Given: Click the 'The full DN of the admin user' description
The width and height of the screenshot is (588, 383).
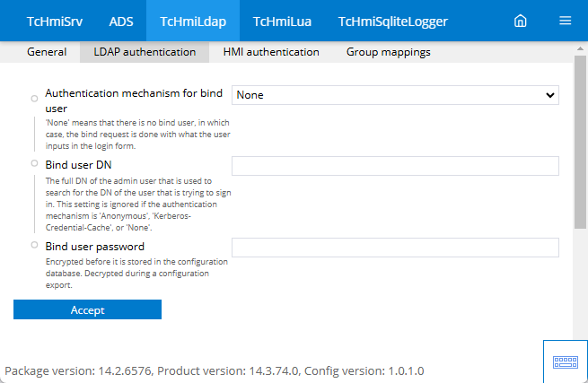Looking at the screenshot, I should coord(138,205).
